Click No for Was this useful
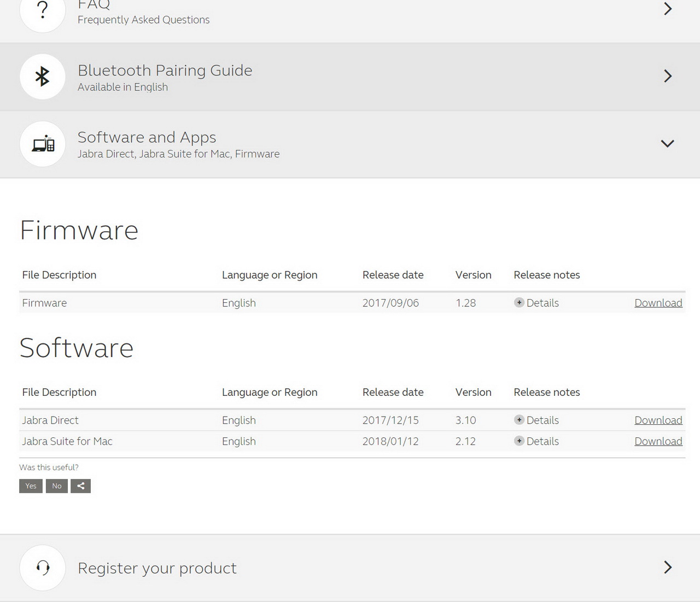700x602 pixels. click(x=57, y=486)
